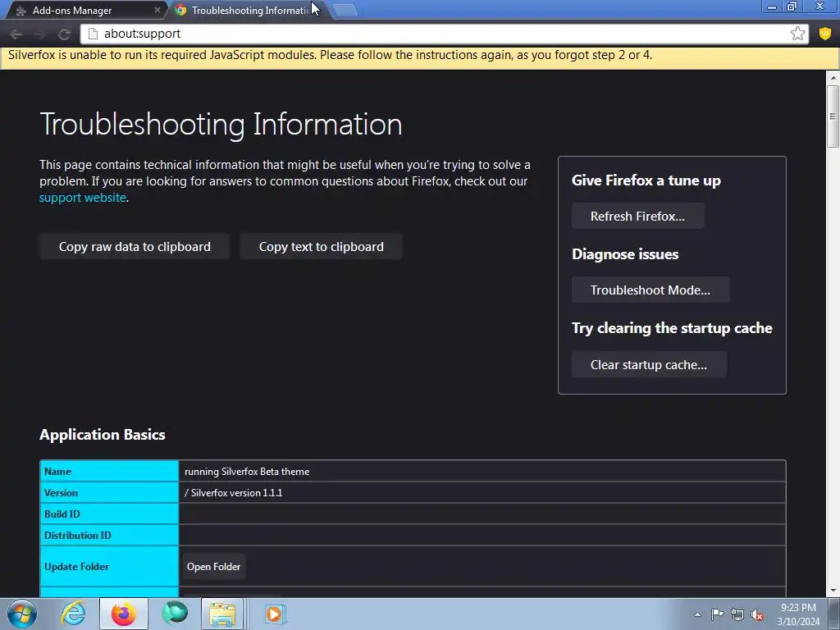840x630 pixels.
Task: Click the Troubleshoot Mode button
Action: (x=651, y=290)
